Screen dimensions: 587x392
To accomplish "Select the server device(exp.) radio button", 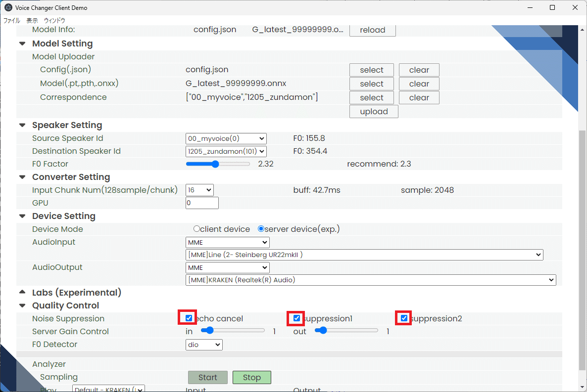I will coord(261,228).
